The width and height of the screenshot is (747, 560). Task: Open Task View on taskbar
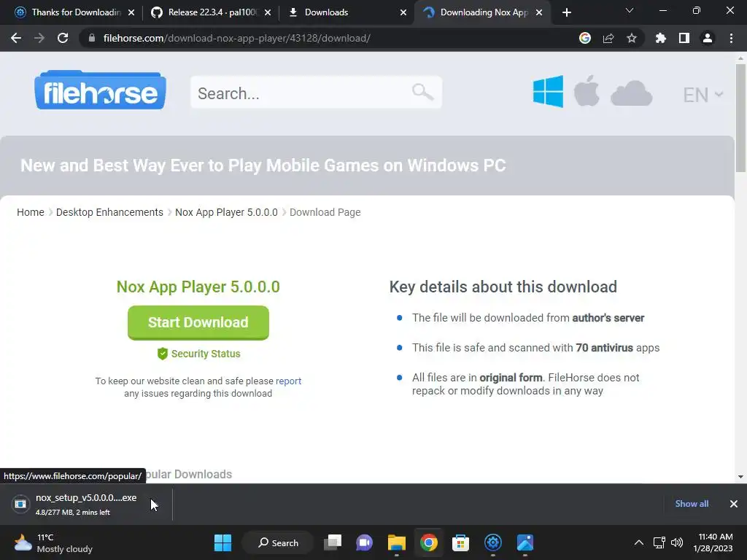click(333, 542)
